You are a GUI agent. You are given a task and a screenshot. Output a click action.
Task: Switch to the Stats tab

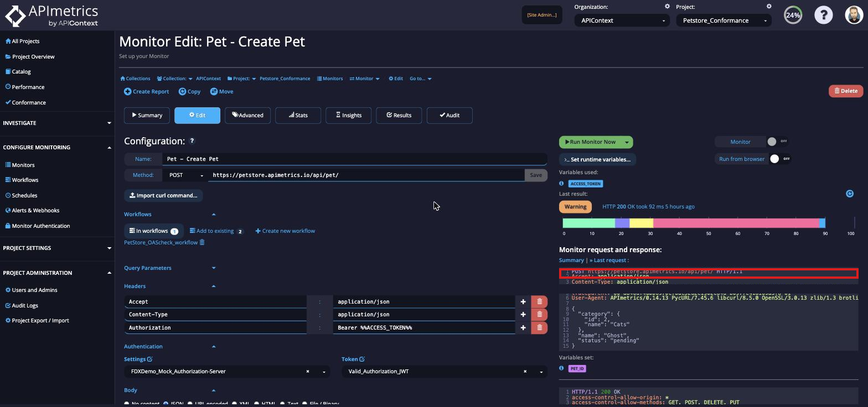pos(298,115)
